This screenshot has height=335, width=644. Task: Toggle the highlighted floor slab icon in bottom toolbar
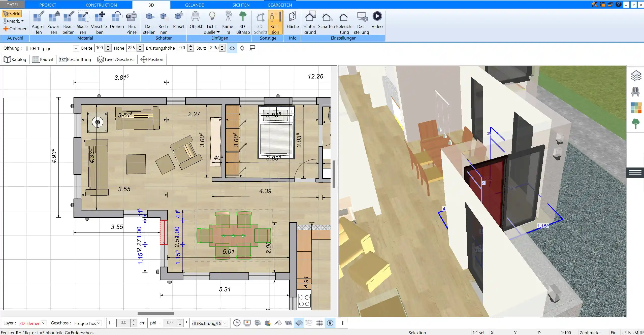(x=299, y=323)
